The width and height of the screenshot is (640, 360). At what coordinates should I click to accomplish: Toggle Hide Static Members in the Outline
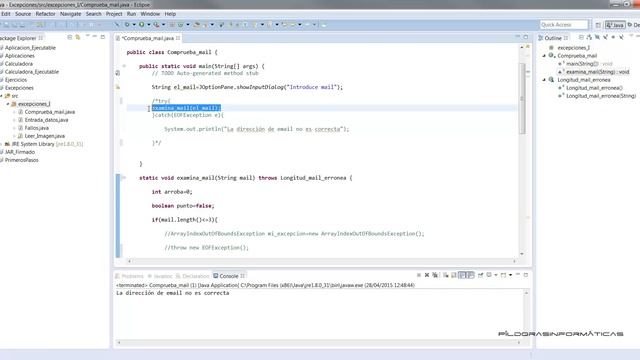605,37
